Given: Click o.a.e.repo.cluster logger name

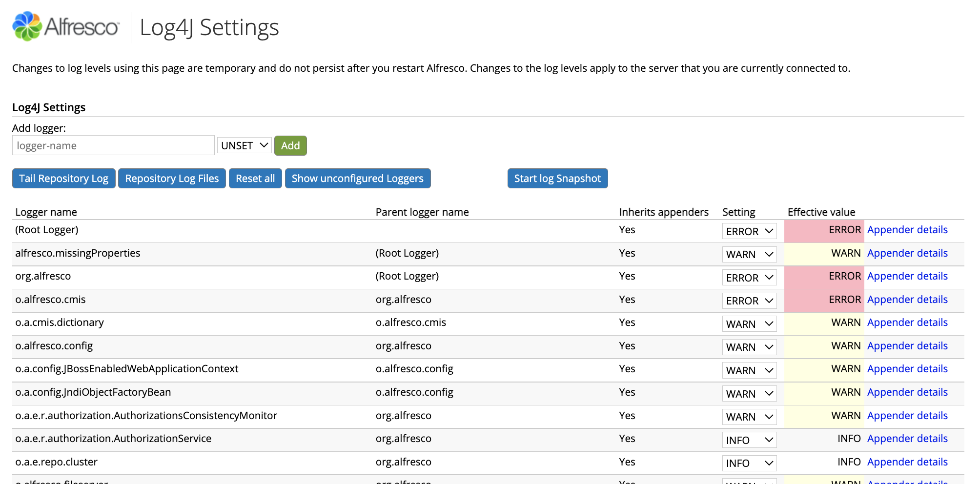Looking at the screenshot, I should tap(56, 462).
